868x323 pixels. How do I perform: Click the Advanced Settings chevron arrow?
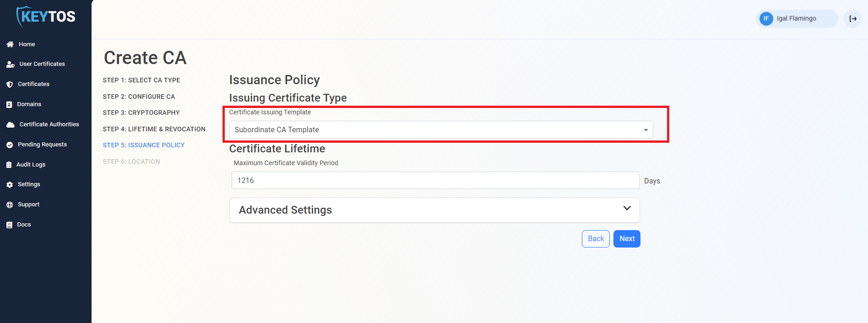(627, 209)
